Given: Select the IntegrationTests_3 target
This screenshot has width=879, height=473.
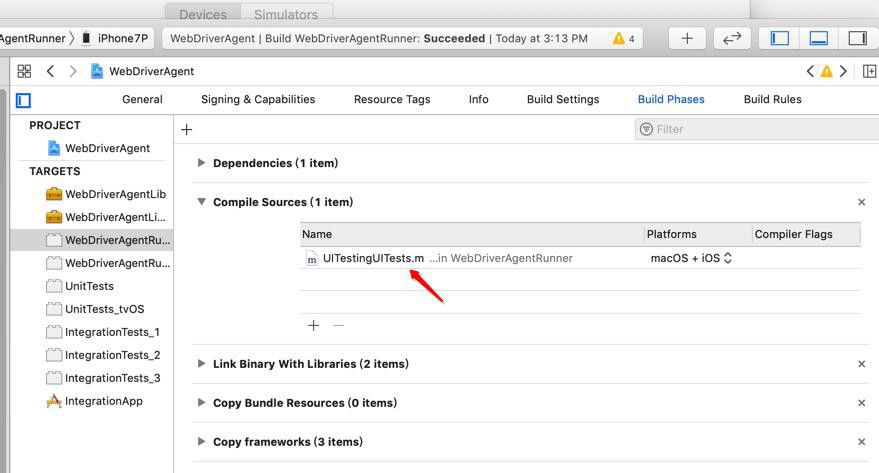Looking at the screenshot, I should pos(103,378).
